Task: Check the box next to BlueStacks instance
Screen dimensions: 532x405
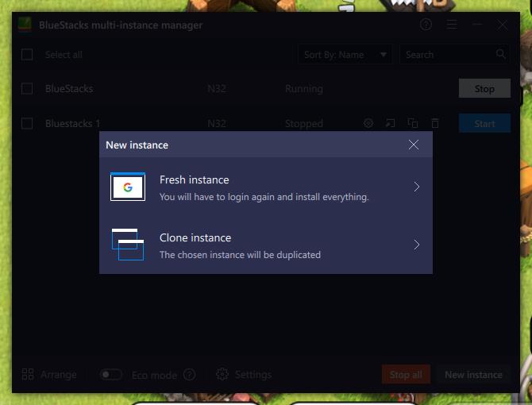Action: tap(27, 89)
